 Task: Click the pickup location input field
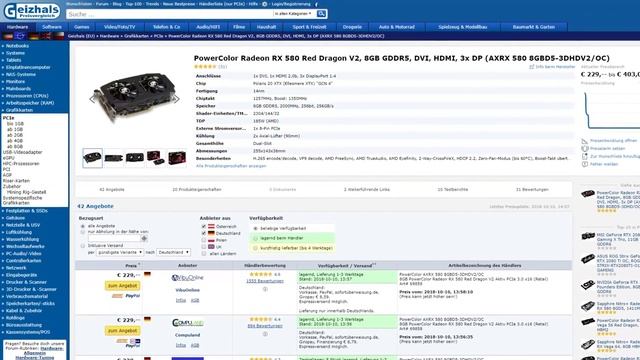point(114,238)
